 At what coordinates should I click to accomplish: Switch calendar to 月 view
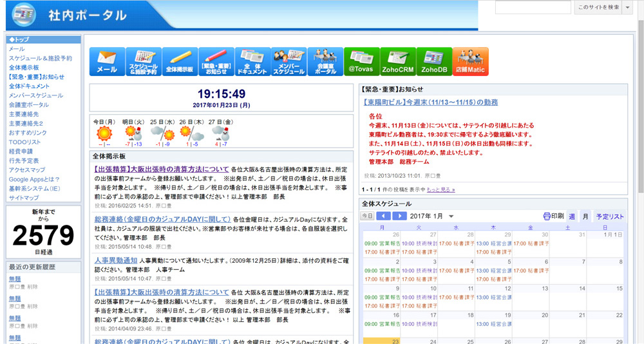[585, 216]
